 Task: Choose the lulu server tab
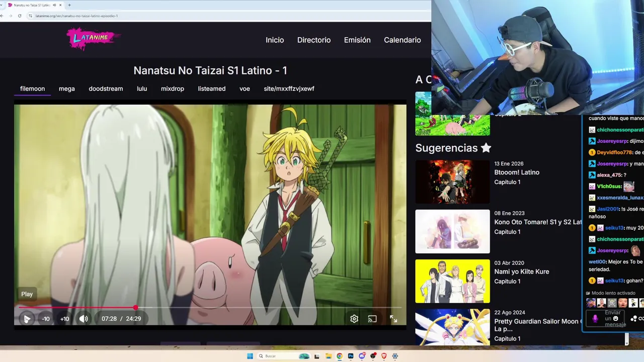click(142, 88)
